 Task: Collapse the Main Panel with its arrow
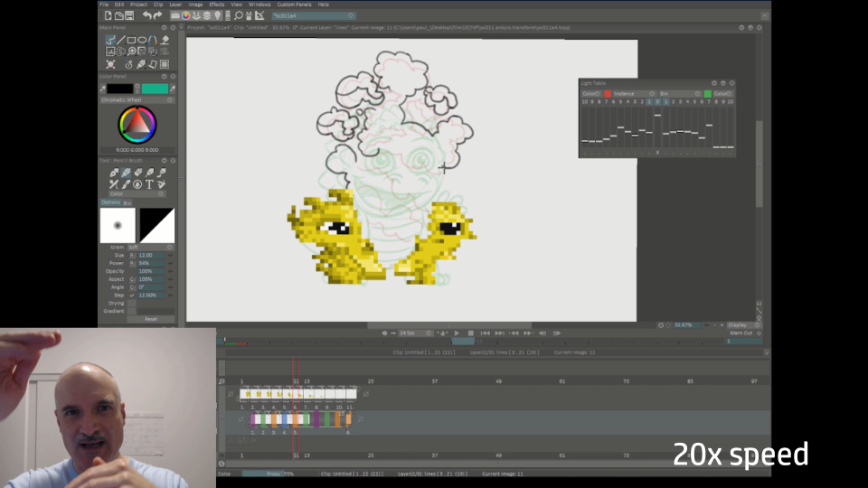click(164, 28)
